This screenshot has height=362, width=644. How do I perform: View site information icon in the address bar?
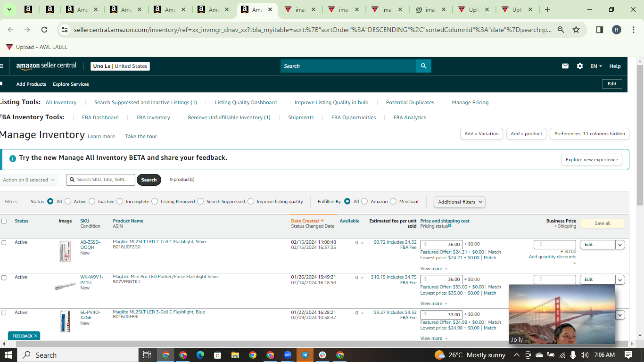(x=65, y=30)
